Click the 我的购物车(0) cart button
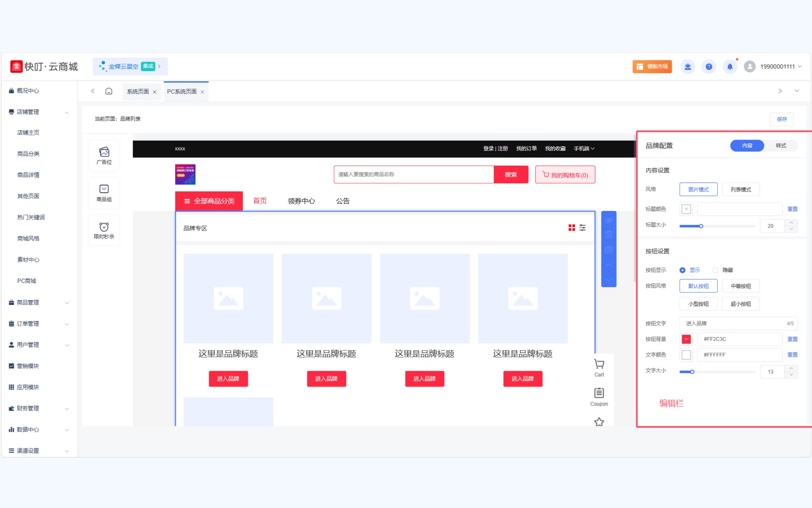 point(565,175)
